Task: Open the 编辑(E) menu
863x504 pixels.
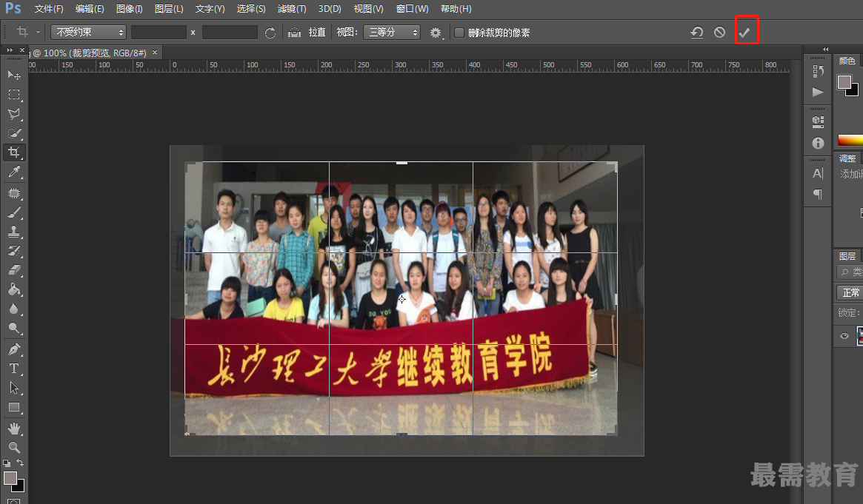Action: pos(89,9)
